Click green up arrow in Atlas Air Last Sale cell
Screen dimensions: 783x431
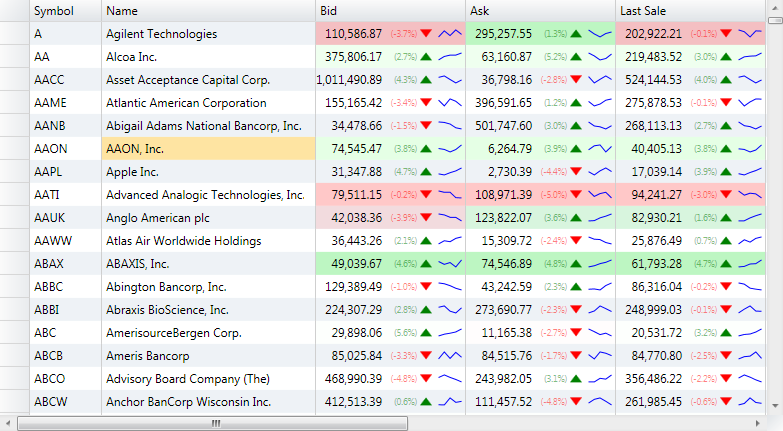(x=727, y=241)
